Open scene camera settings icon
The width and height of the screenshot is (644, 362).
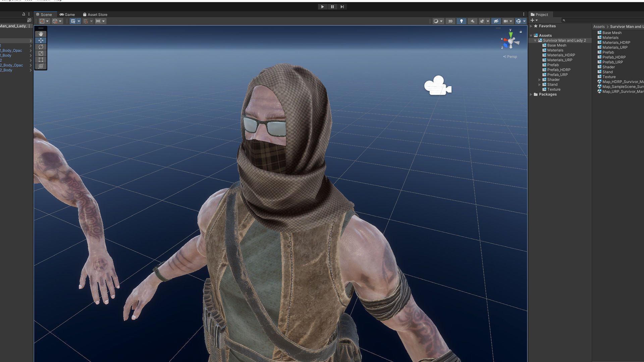pyautogui.click(x=505, y=21)
